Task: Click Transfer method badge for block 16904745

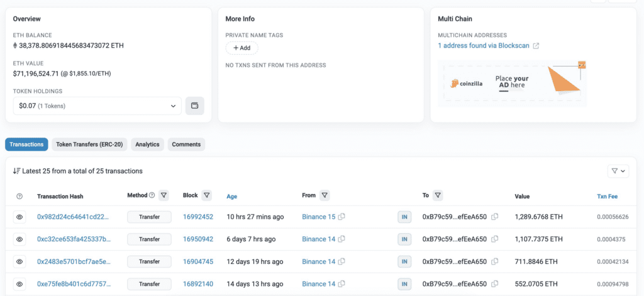Action: click(x=149, y=261)
